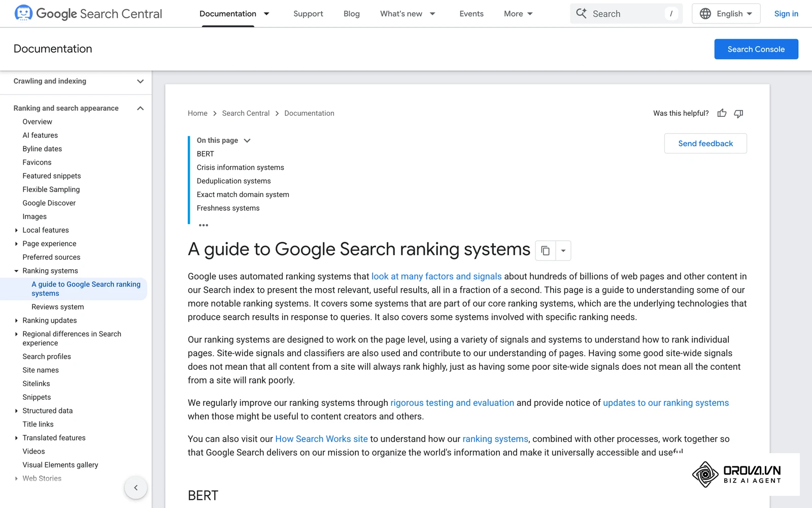
Task: Focus the Search input field
Action: point(626,14)
